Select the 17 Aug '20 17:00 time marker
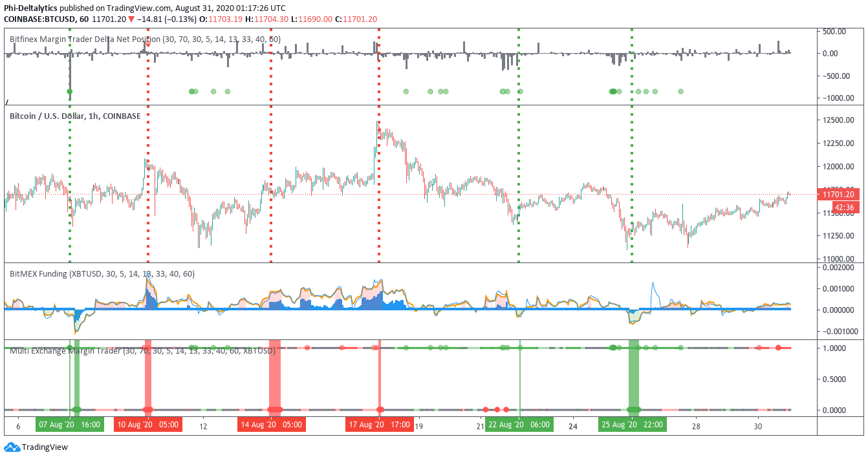 (379, 425)
